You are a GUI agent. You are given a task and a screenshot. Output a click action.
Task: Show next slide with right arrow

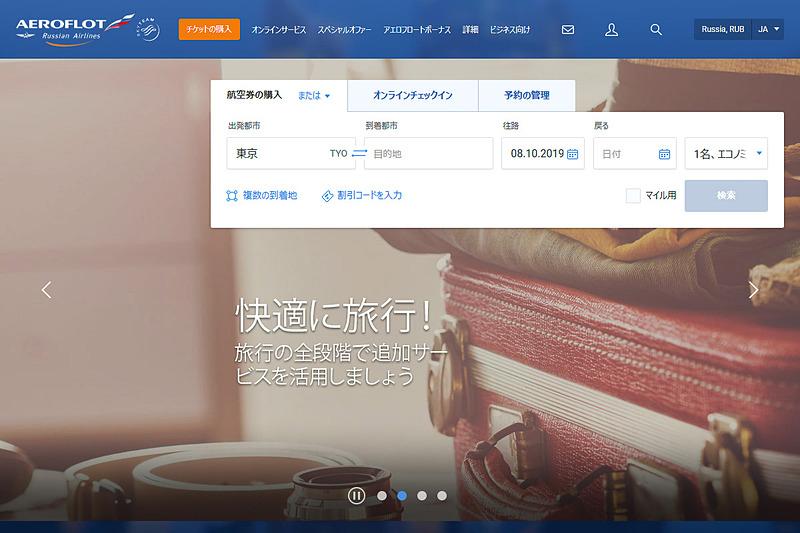pyautogui.click(x=754, y=290)
